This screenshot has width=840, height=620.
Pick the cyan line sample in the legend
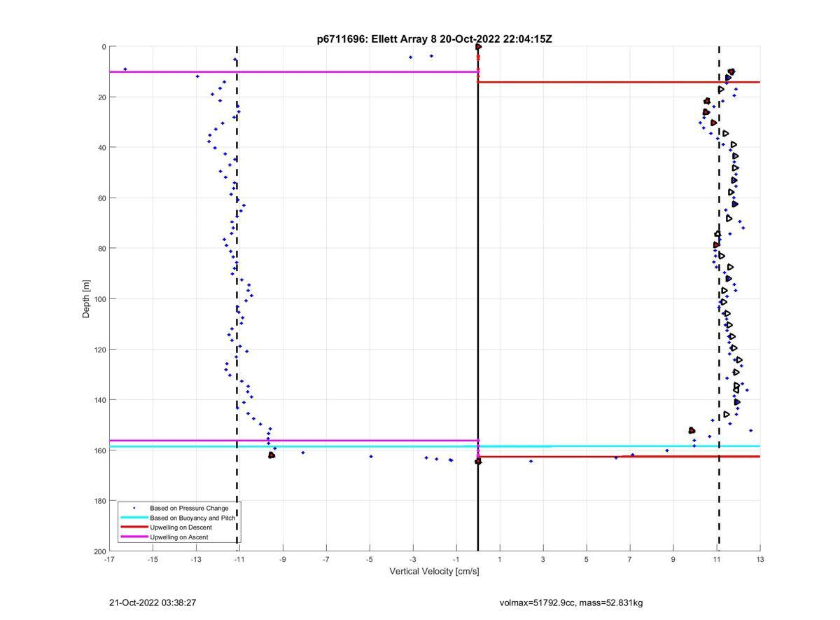[134, 518]
